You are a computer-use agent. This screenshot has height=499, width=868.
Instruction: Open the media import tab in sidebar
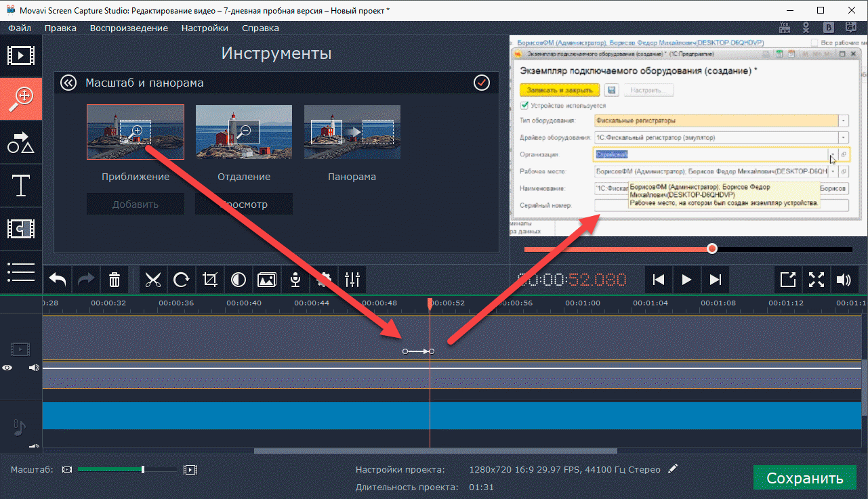click(20, 56)
